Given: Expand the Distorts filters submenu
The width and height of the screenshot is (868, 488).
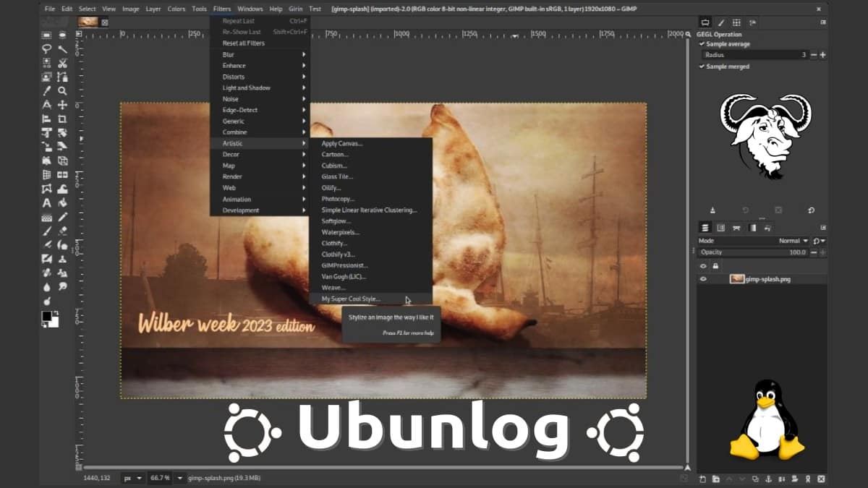Looking at the screenshot, I should click(260, 77).
